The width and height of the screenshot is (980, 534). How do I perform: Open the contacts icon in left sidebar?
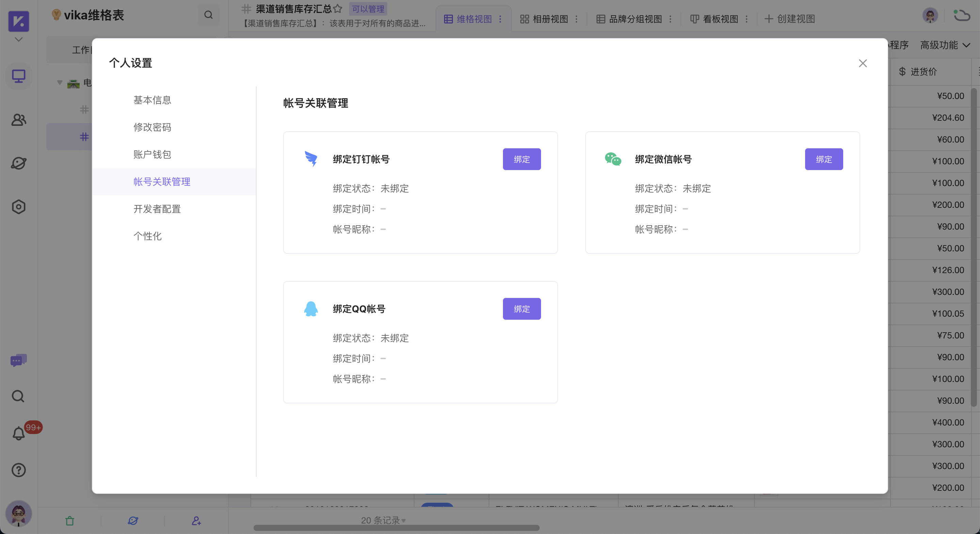pos(18,120)
